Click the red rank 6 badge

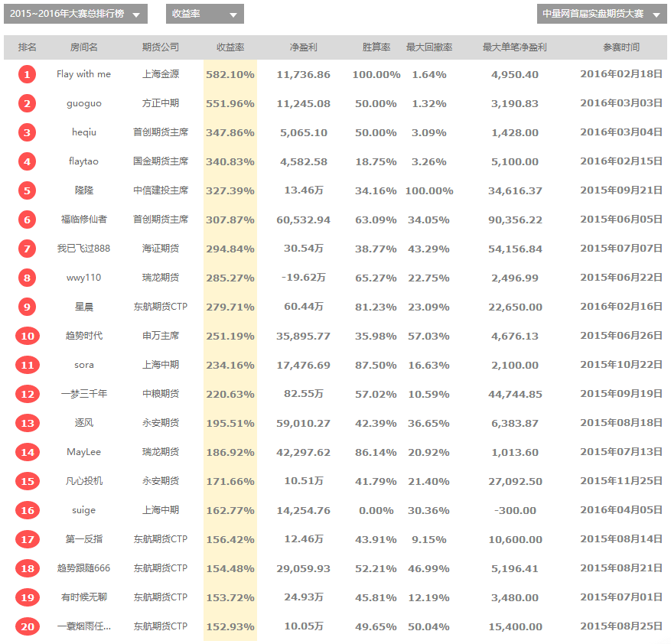27,220
